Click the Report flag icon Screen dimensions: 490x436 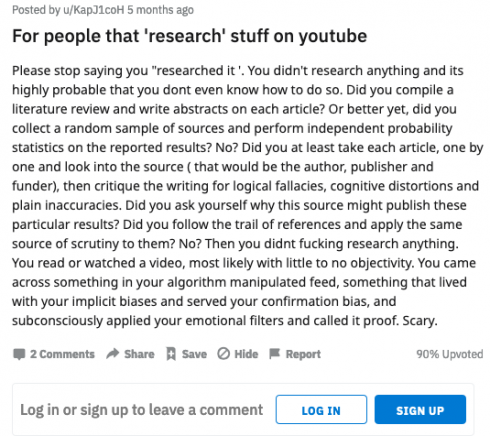[x=275, y=354]
